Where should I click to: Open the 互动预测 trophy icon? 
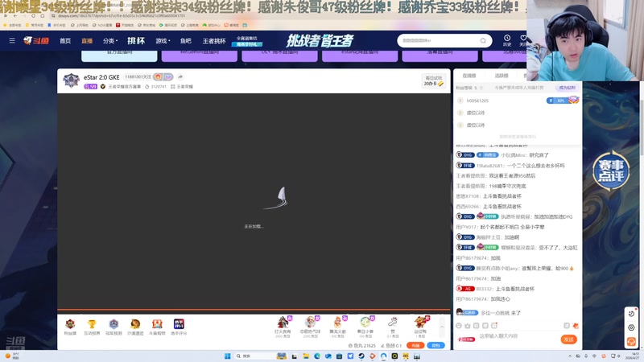coord(92,327)
